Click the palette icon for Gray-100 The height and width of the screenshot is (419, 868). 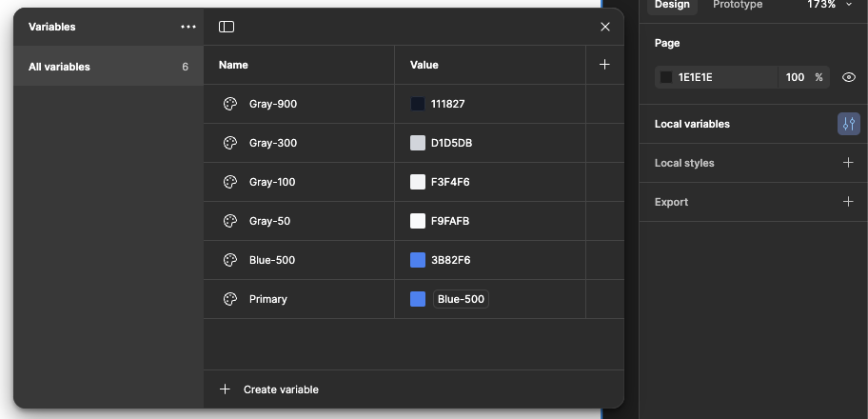230,182
